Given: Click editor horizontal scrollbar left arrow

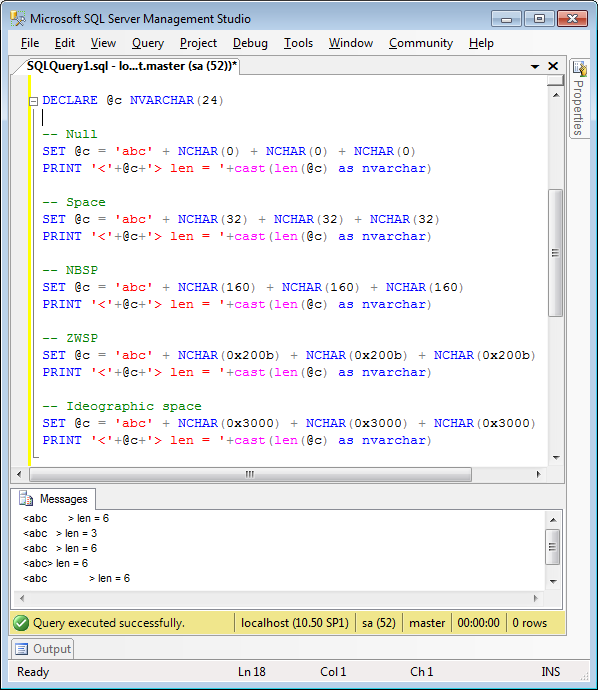Looking at the screenshot, I should click(x=19, y=474).
